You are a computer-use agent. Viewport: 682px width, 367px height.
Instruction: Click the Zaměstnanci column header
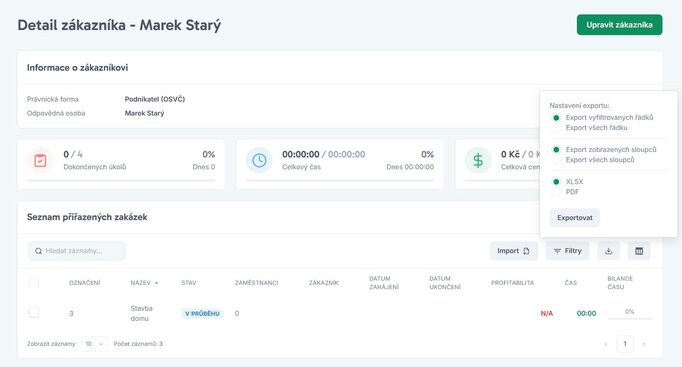pos(256,283)
